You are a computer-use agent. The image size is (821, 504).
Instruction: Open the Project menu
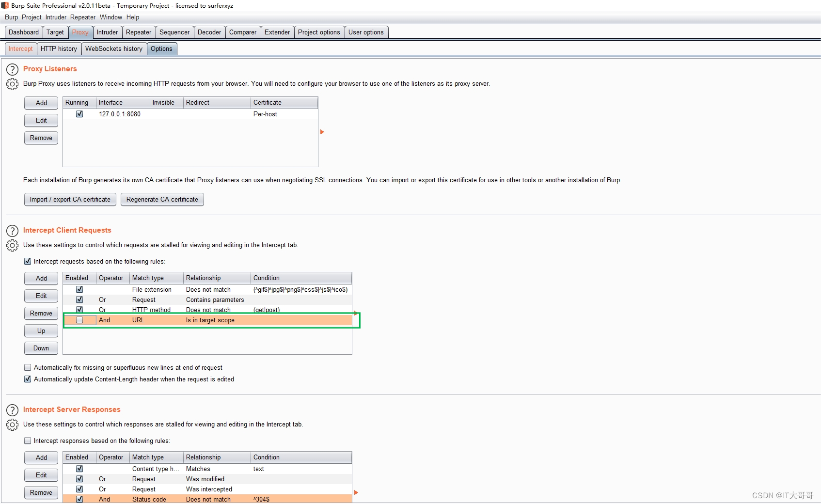click(32, 17)
